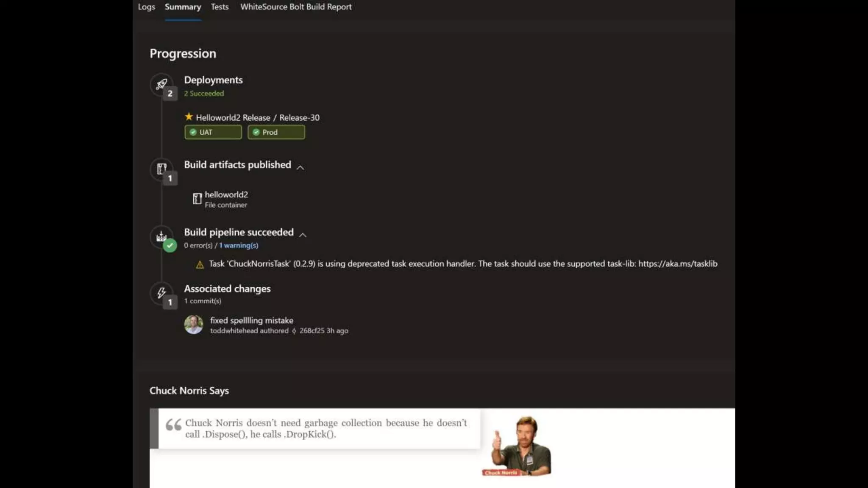Open the Prod deployment stage
The height and width of the screenshot is (488, 868).
276,132
